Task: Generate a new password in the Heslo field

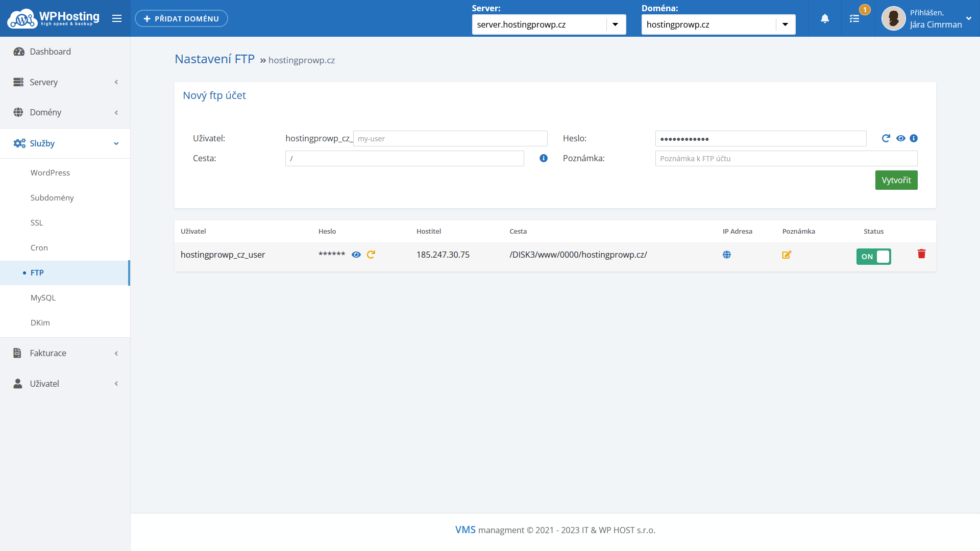Action: coord(886,138)
